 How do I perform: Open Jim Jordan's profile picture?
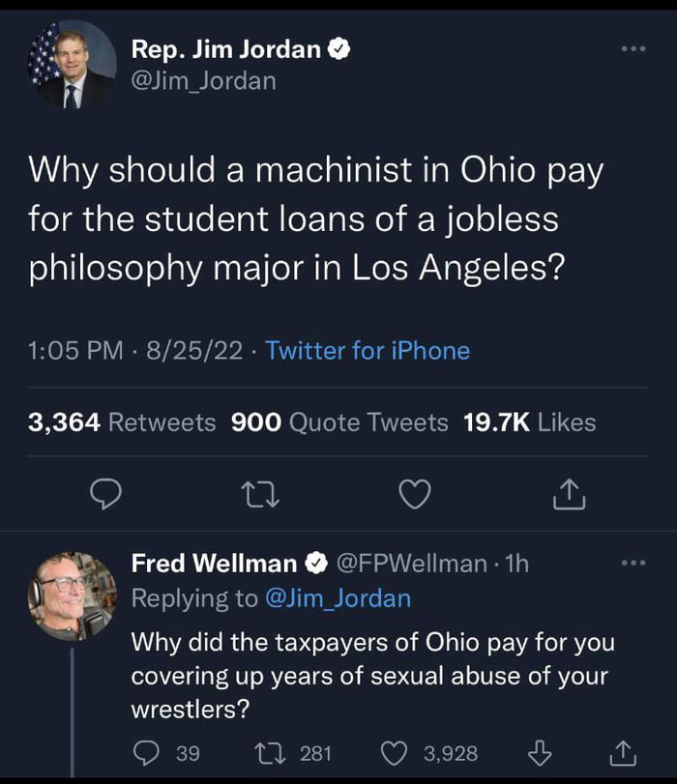pos(72,64)
